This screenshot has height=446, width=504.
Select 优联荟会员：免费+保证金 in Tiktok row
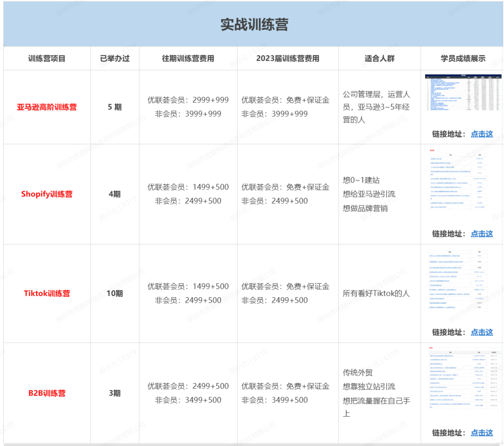286,286
